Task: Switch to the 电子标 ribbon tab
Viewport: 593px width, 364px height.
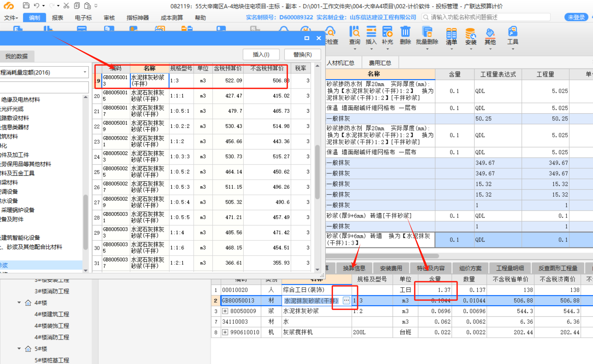Action: tap(83, 18)
